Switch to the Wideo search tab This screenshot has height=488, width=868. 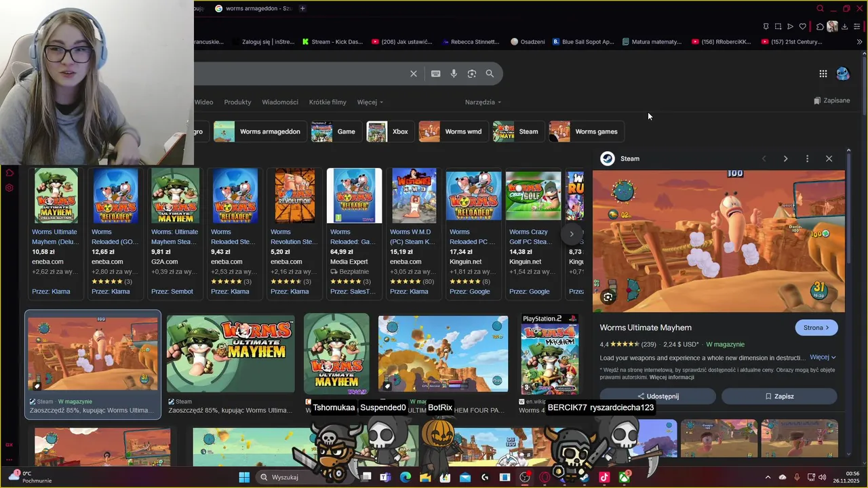203,102
